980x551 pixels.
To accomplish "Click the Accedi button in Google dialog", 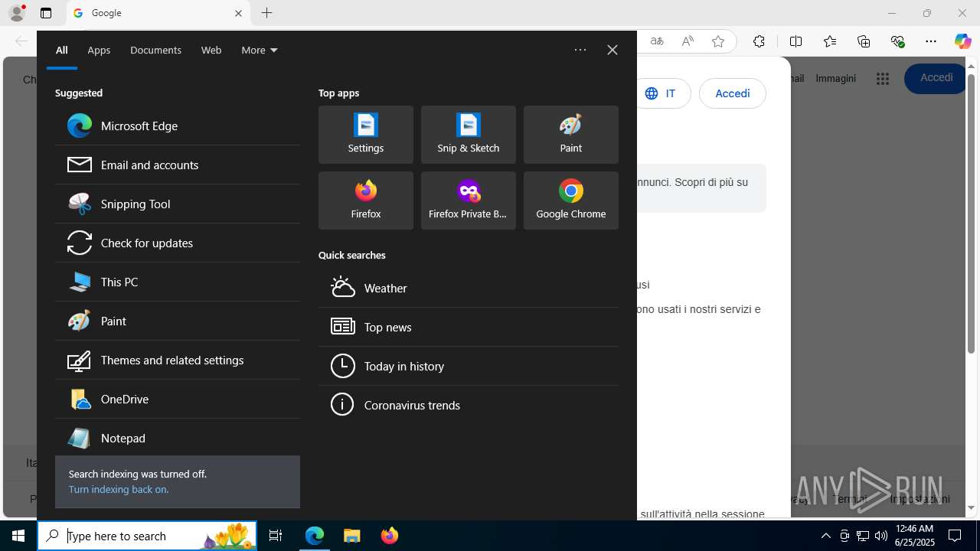I will pos(733,93).
